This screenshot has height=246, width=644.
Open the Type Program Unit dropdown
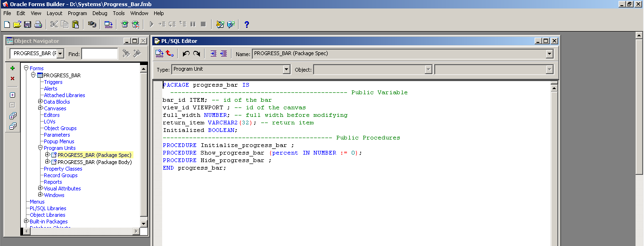click(286, 69)
